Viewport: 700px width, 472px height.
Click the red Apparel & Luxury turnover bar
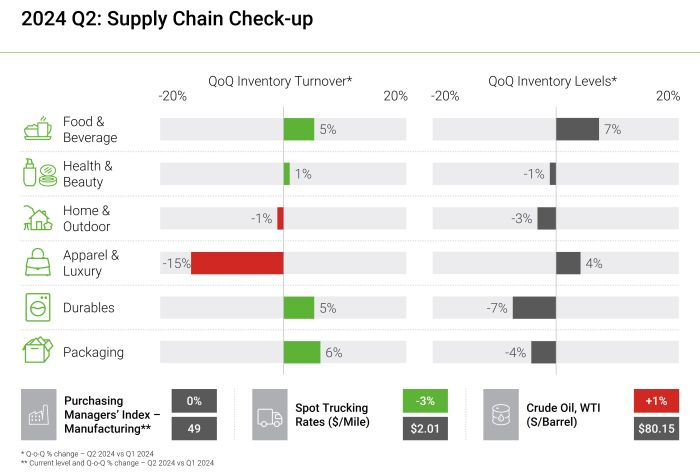click(237, 263)
